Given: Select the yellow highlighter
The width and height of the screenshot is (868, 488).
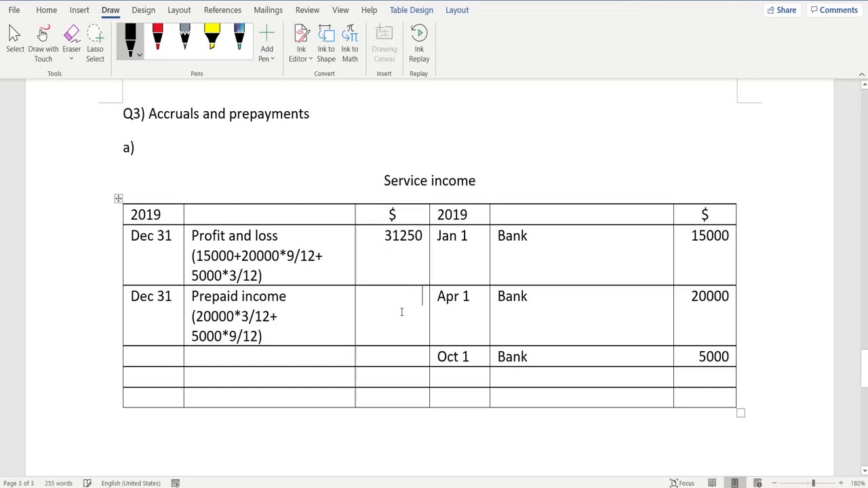Looking at the screenshot, I should (x=212, y=37).
